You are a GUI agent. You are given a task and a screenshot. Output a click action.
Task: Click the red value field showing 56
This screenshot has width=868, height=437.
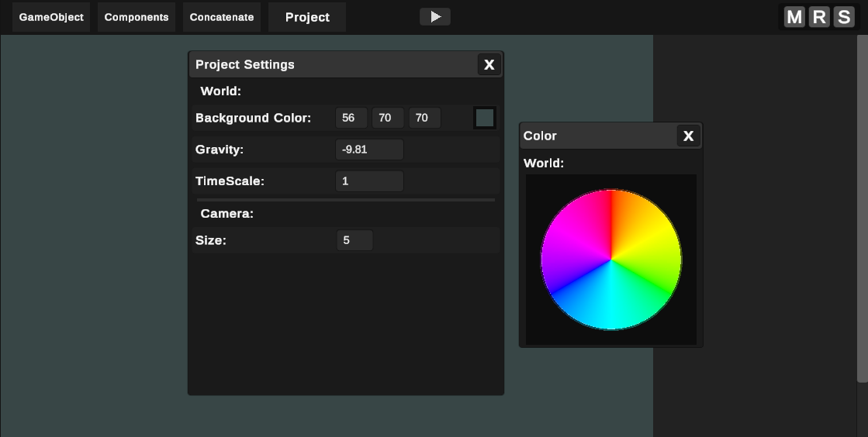[x=351, y=118]
